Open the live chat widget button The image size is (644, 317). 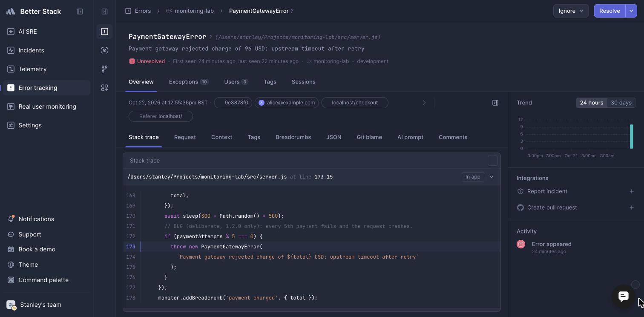pyautogui.click(x=624, y=296)
